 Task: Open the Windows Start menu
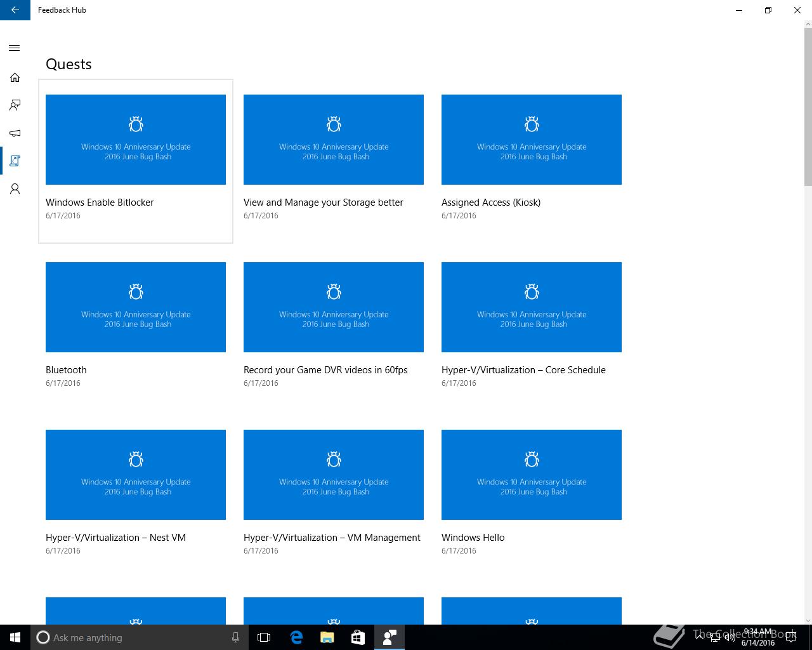click(15, 637)
